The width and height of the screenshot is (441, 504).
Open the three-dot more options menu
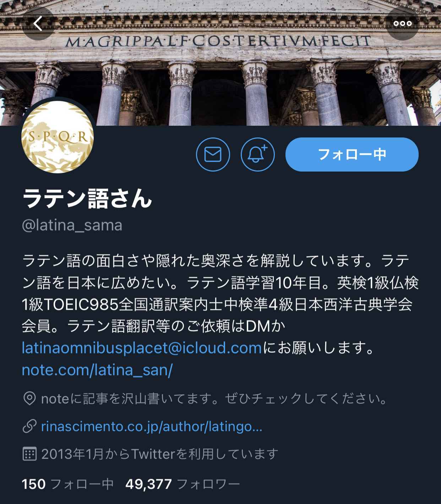pyautogui.click(x=402, y=24)
